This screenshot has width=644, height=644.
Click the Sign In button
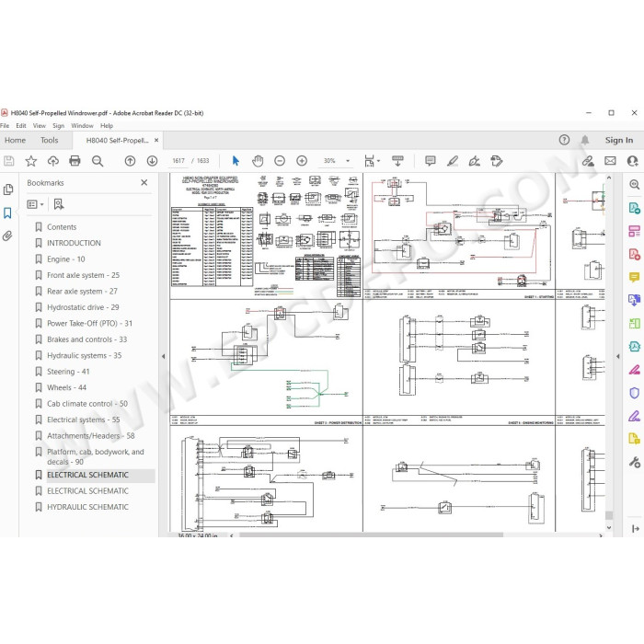(x=619, y=140)
